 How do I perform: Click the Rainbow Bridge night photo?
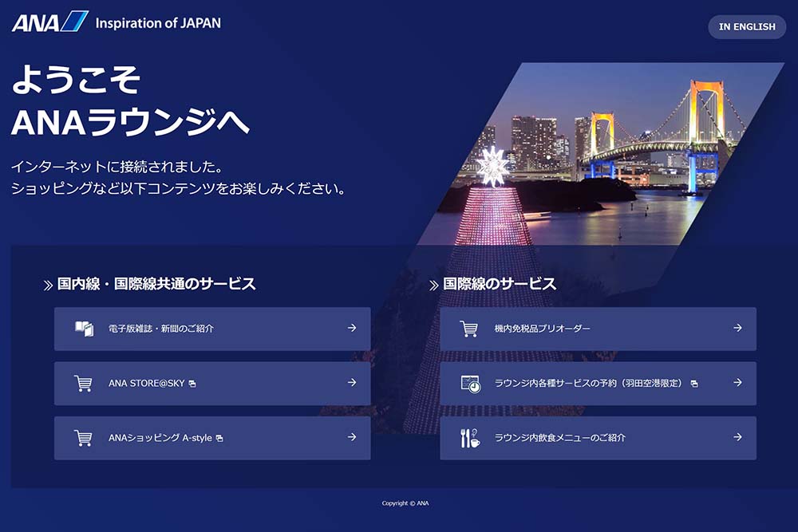[x=601, y=154]
